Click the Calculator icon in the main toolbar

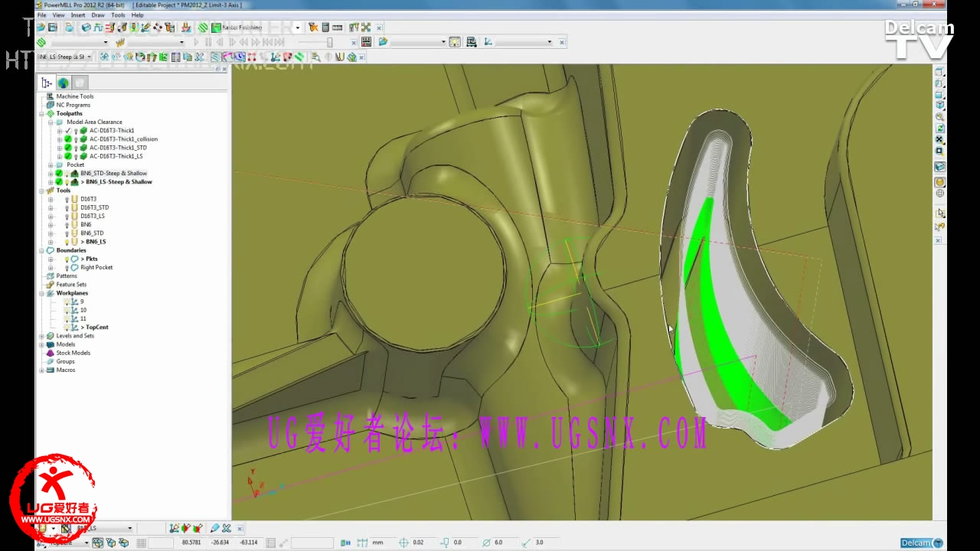325,28
